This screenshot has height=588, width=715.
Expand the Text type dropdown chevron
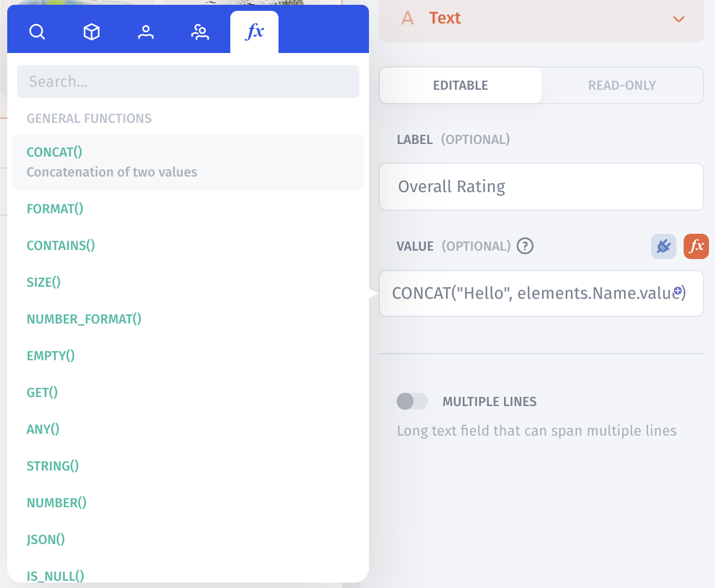tap(679, 19)
